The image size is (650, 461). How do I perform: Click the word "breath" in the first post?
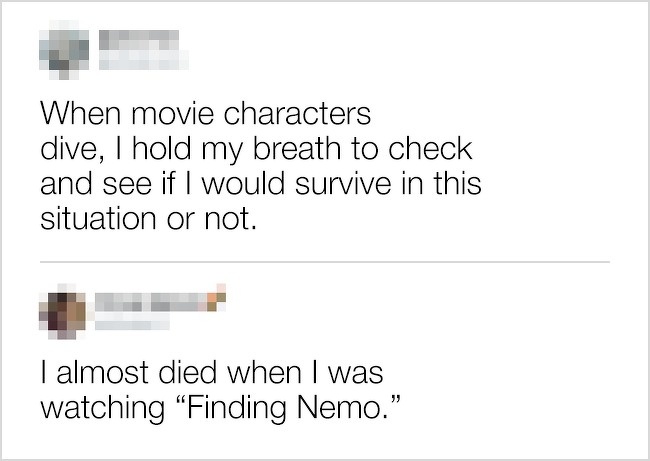(x=296, y=148)
